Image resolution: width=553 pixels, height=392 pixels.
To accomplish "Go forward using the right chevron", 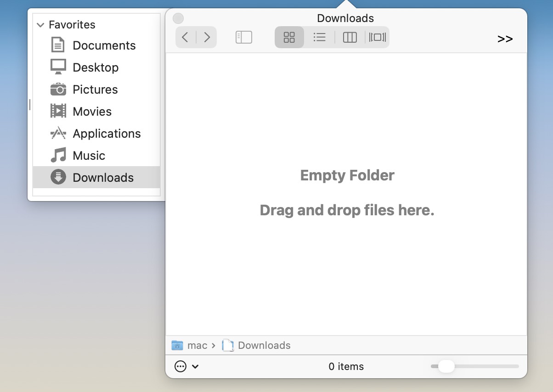I will (207, 37).
